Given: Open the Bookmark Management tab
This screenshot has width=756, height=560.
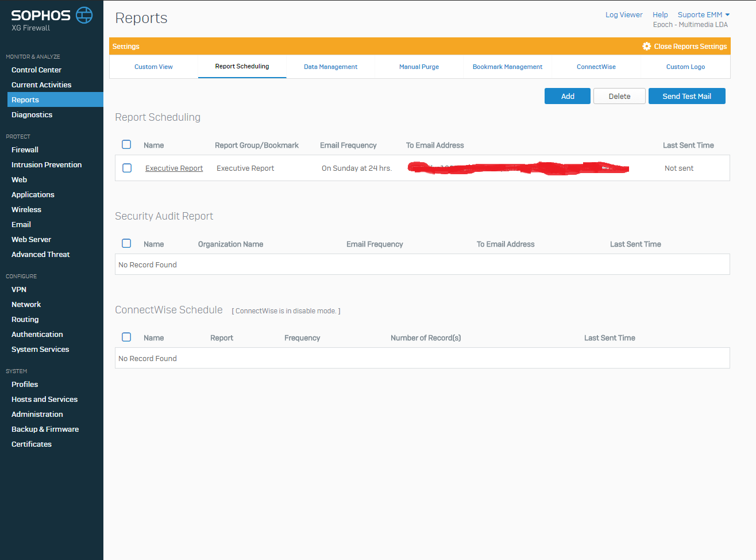Looking at the screenshot, I should pos(507,67).
